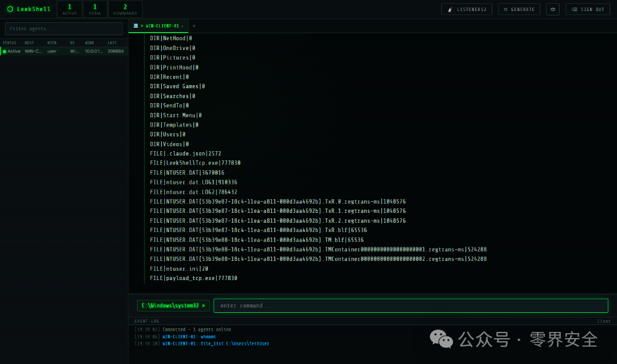Sort agents by USER column header

click(52, 43)
